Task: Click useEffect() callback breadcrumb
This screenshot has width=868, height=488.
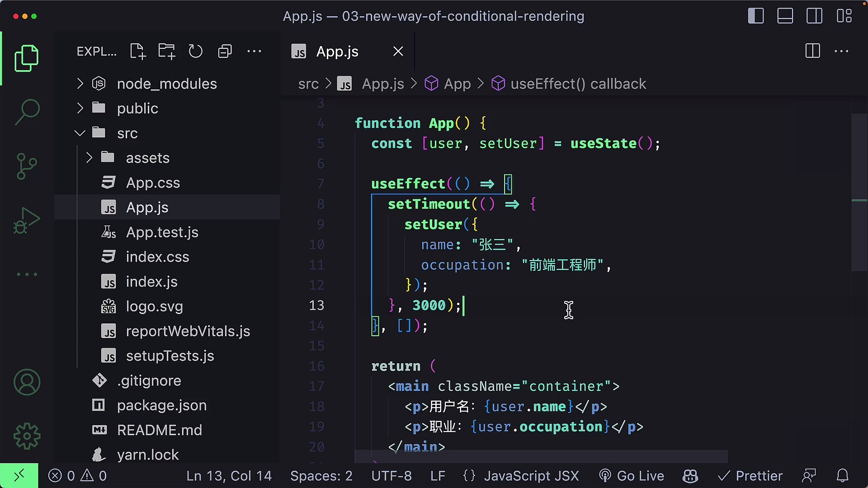Action: pos(569,84)
